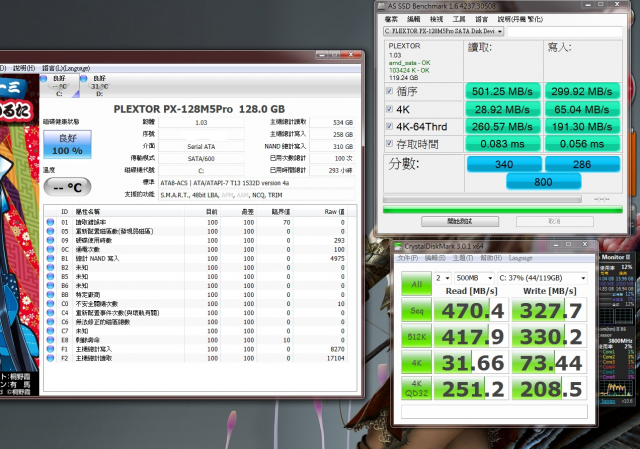Open 檢視 menu in AS SSD Benchmark

pyautogui.click(x=436, y=19)
